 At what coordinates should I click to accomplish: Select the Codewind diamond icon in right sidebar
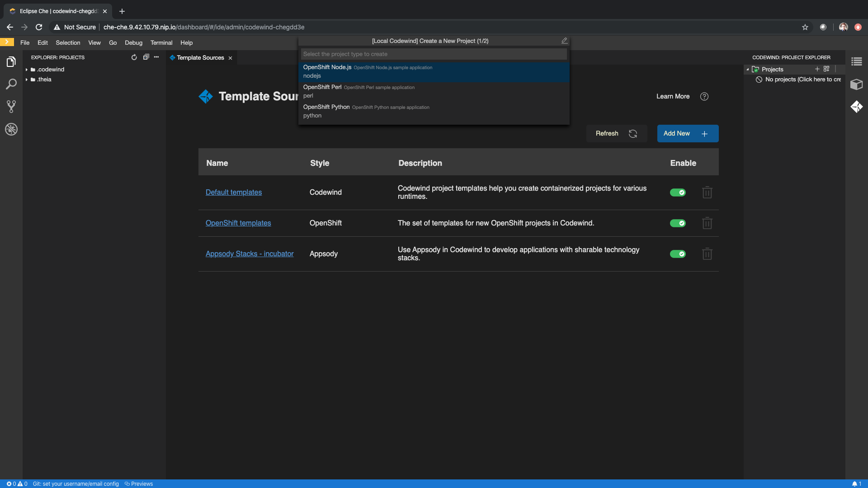(857, 107)
